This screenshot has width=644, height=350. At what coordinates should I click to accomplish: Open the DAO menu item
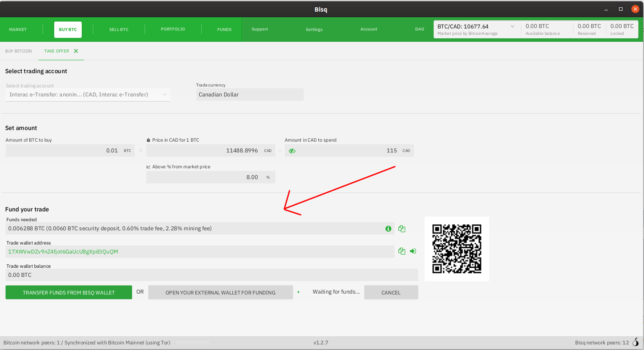pyautogui.click(x=419, y=29)
